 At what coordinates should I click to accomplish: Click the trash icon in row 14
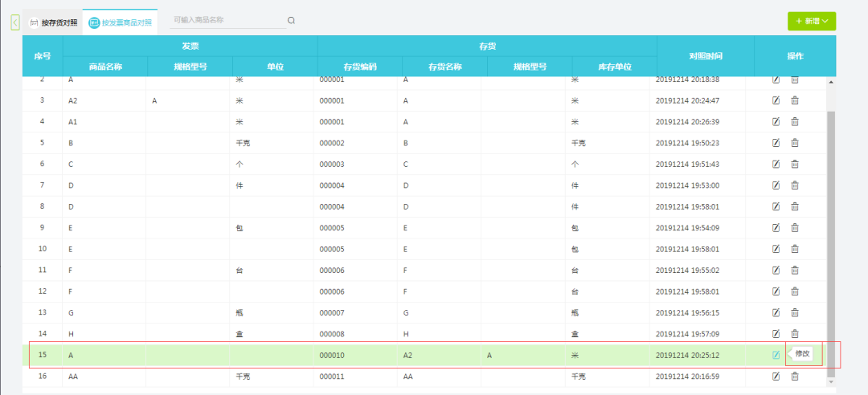795,333
